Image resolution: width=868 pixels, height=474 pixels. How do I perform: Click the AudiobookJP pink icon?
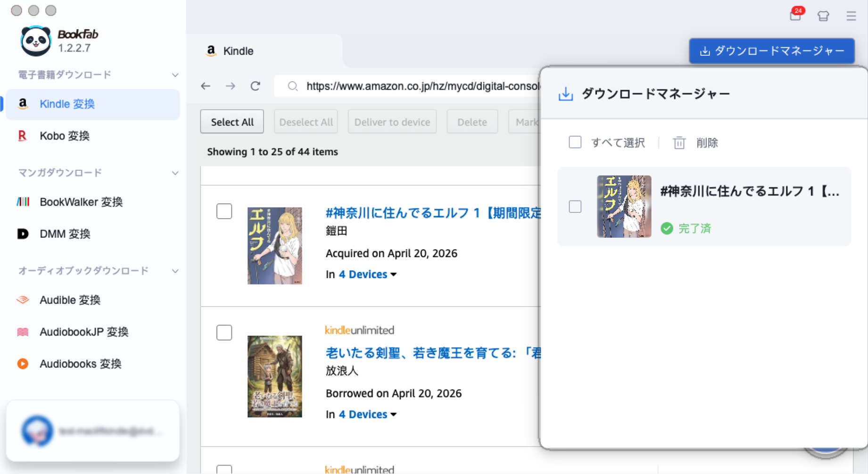(x=23, y=332)
